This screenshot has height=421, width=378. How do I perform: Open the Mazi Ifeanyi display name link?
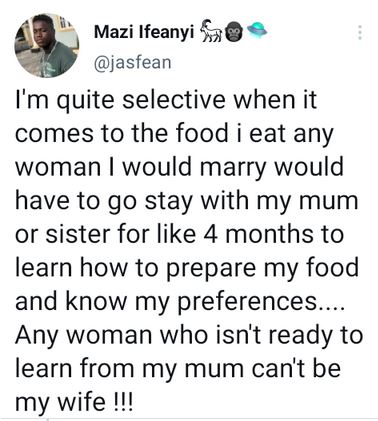[144, 32]
